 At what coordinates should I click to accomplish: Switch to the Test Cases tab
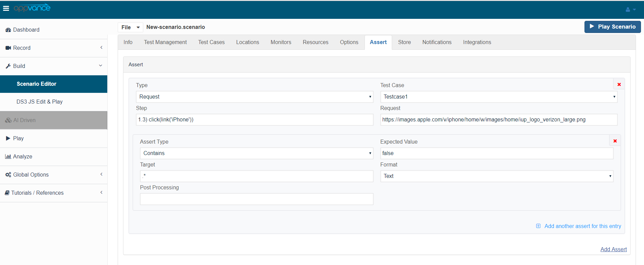(211, 42)
